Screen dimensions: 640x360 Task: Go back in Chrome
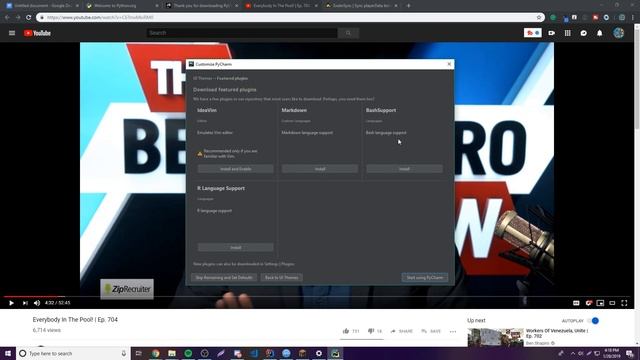pos(7,18)
